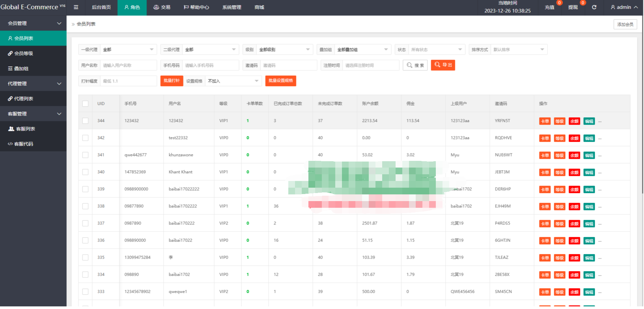Open the 一级代理 dropdown
The image size is (644, 309).
[128, 50]
